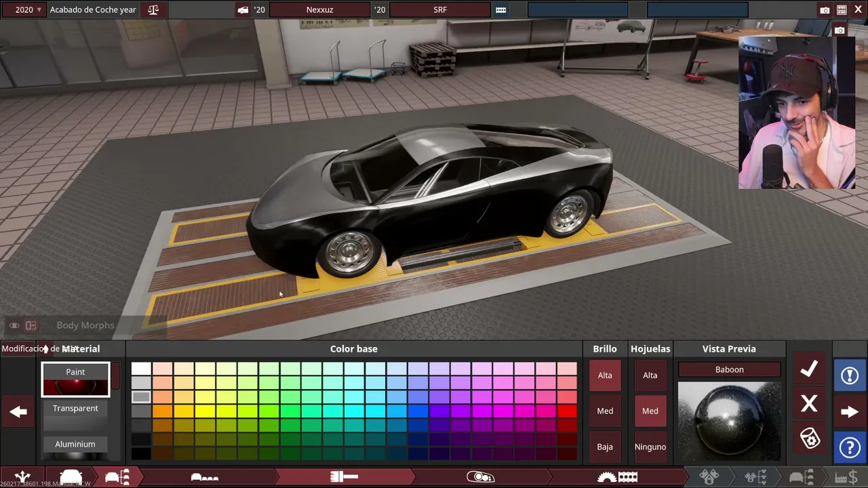Switch to the paint brush tab

click(x=344, y=477)
